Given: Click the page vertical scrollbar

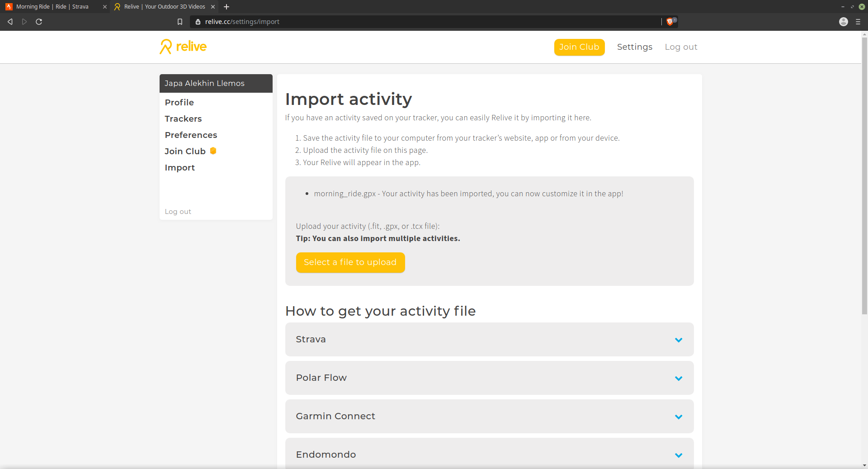Looking at the screenshot, I should (864, 181).
